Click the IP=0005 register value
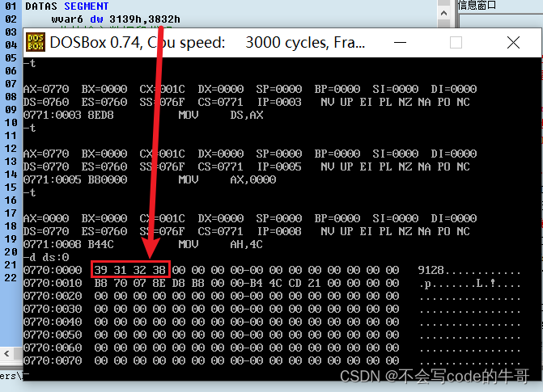 click(279, 166)
